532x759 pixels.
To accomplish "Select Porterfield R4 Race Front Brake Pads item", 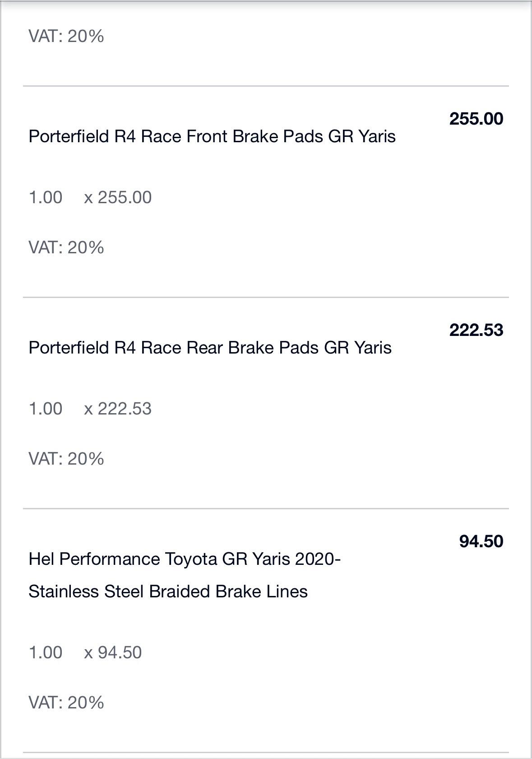I will point(212,136).
